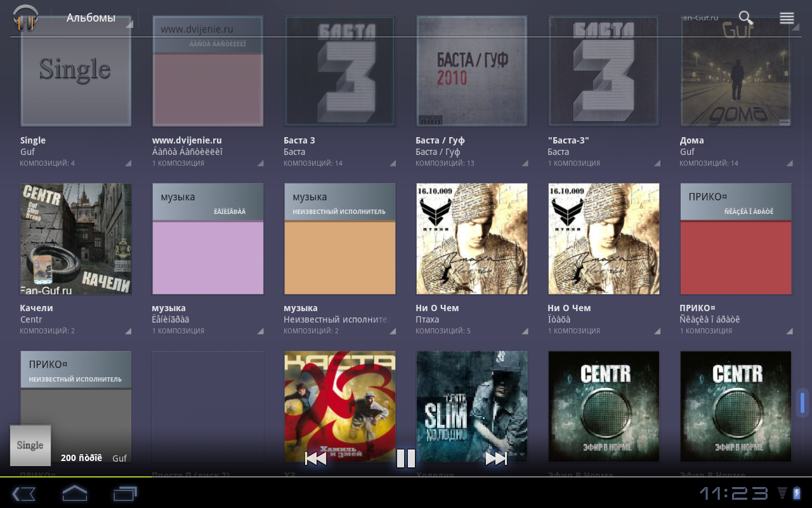Go back with system back arrow
The width and height of the screenshot is (812, 508).
(23, 493)
